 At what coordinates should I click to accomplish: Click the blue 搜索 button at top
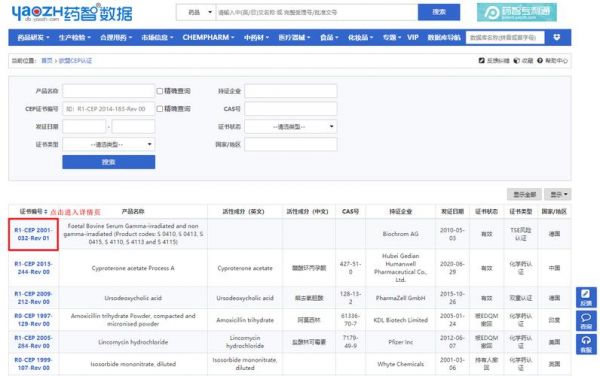439,12
